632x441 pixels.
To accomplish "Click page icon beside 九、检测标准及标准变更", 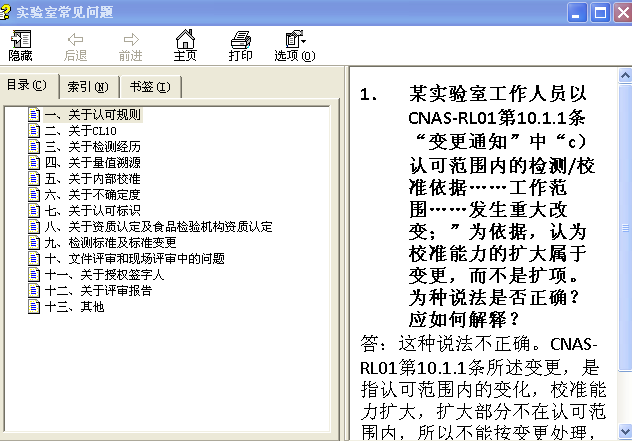I will (34, 243).
